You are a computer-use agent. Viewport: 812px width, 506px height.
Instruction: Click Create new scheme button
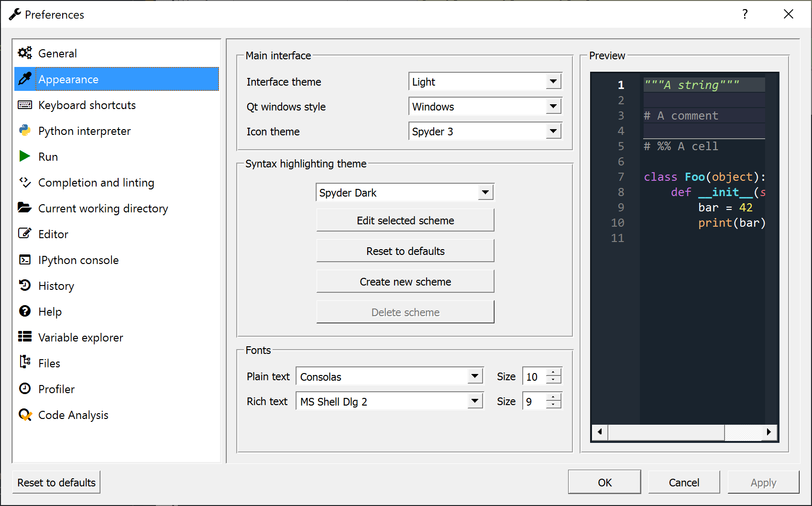[405, 281]
